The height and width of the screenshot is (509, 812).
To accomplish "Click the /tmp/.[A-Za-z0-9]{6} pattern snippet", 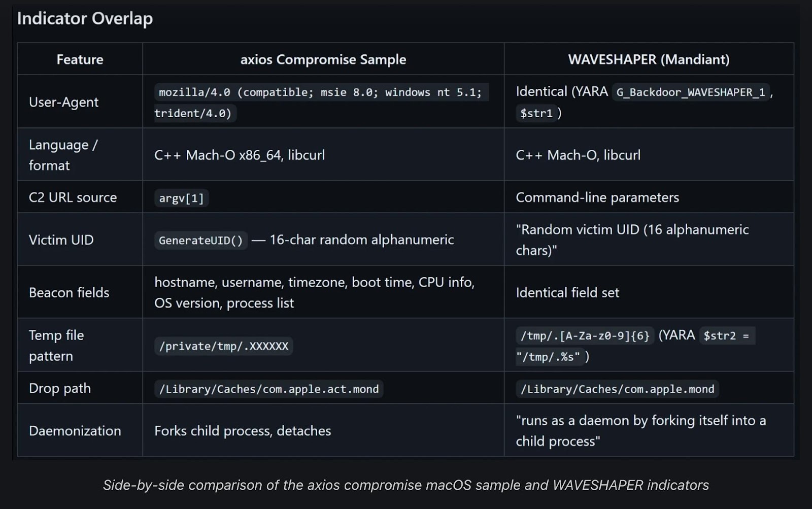I will click(x=585, y=336).
